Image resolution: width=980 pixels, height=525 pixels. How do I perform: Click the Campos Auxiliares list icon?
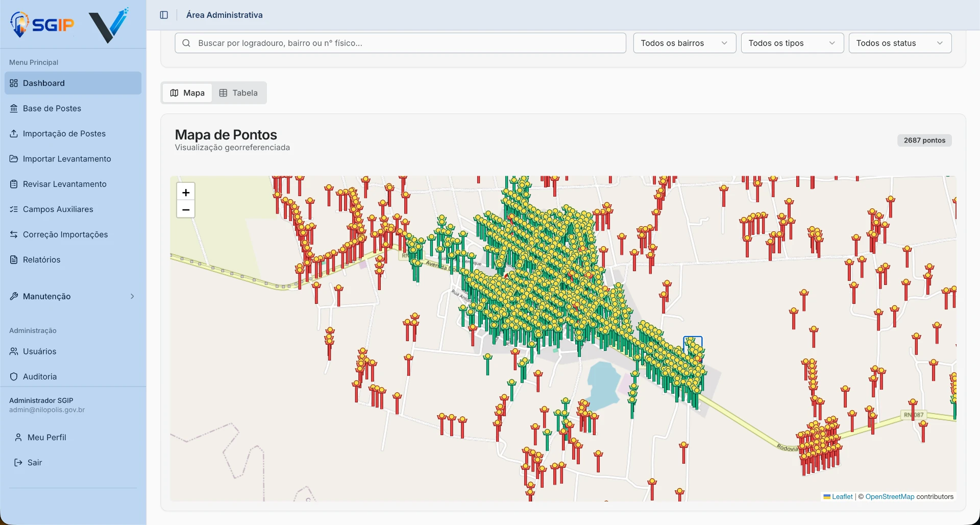pos(14,209)
